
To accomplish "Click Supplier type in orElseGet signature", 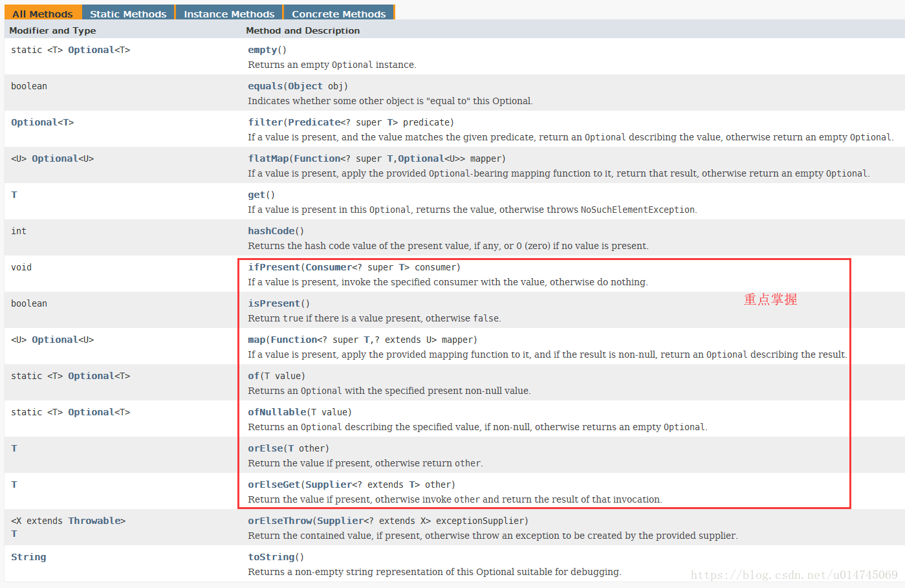I will click(329, 485).
